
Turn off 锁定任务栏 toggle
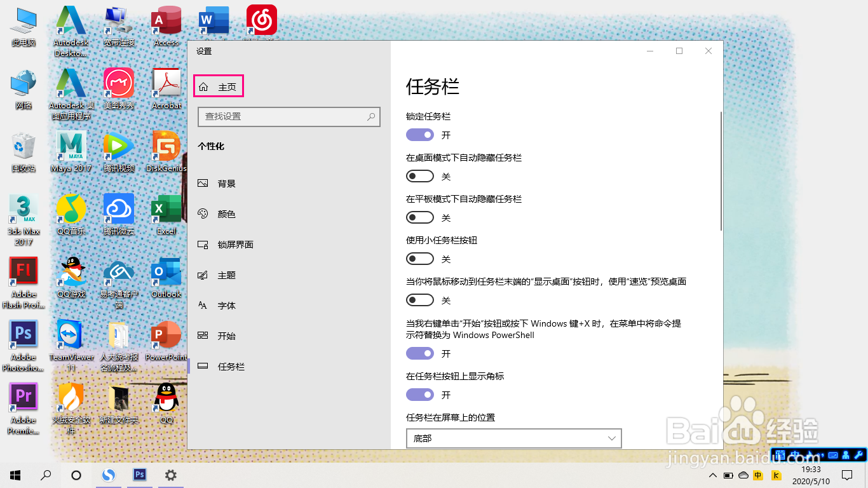419,135
